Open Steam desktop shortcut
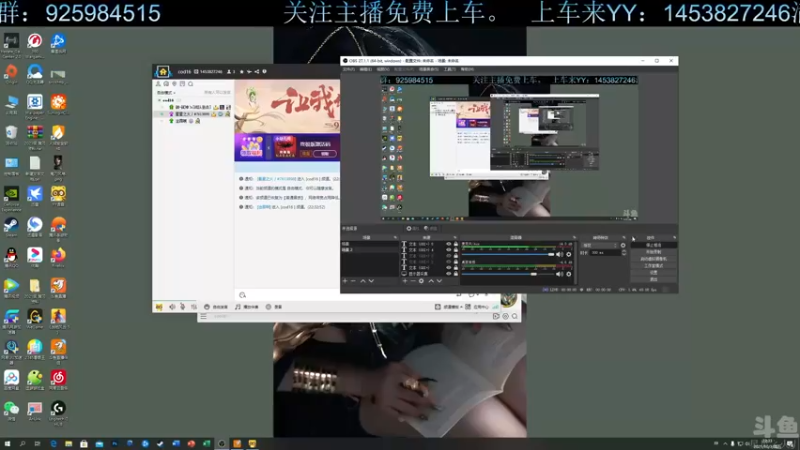The image size is (800, 450). tap(11, 226)
